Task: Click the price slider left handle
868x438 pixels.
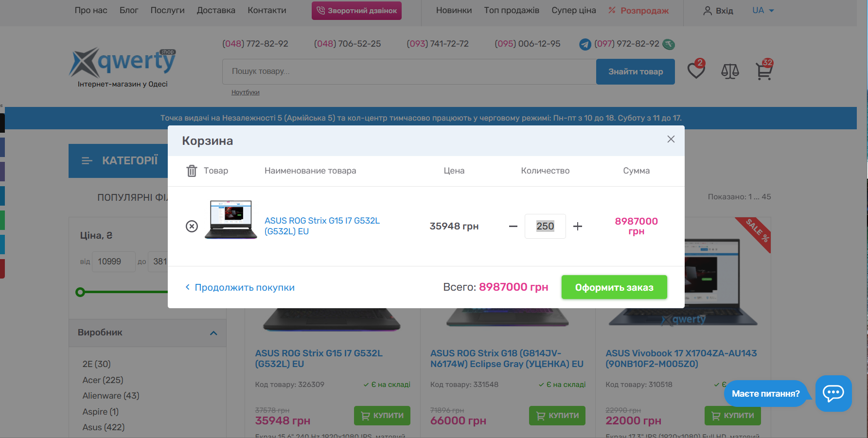Action: pos(80,292)
